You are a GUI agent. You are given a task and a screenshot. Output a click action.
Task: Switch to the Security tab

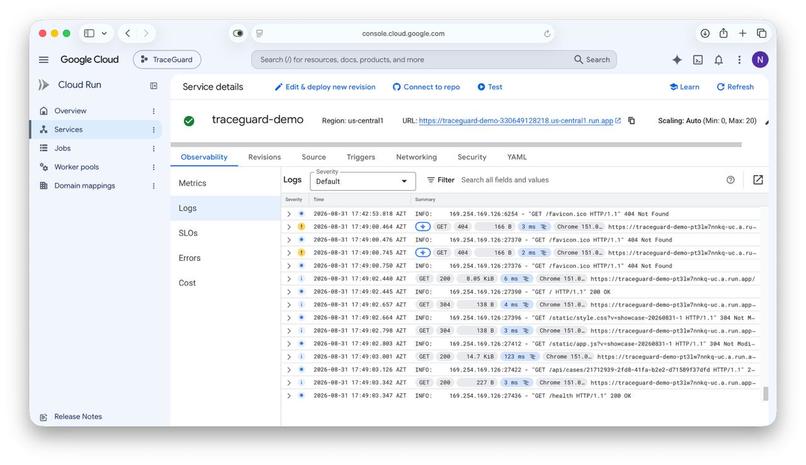pyautogui.click(x=471, y=157)
